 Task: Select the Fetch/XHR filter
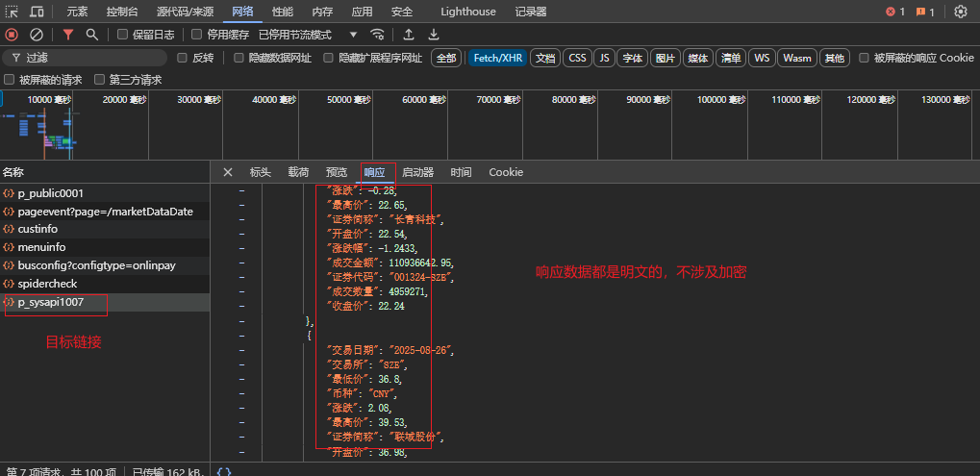pyautogui.click(x=498, y=58)
